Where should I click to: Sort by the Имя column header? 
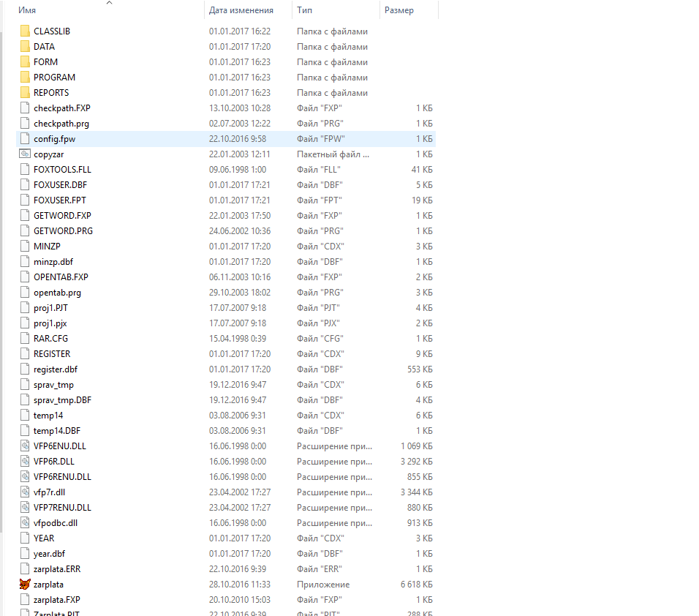click(x=28, y=10)
